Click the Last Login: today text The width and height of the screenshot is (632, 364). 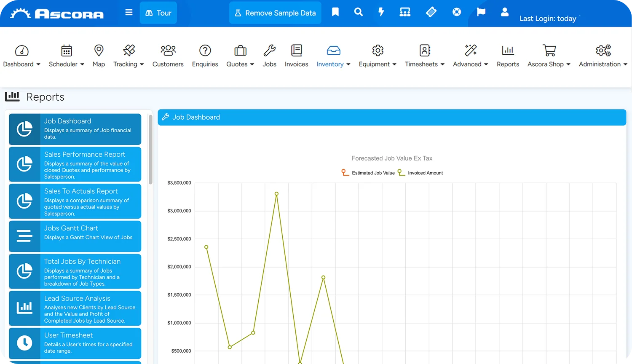coord(548,19)
